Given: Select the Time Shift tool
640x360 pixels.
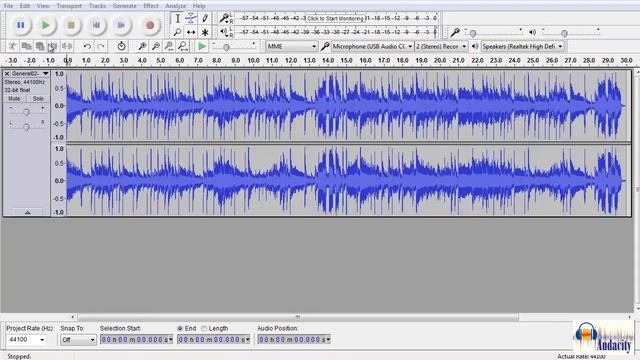Looking at the screenshot, I should (x=191, y=32).
